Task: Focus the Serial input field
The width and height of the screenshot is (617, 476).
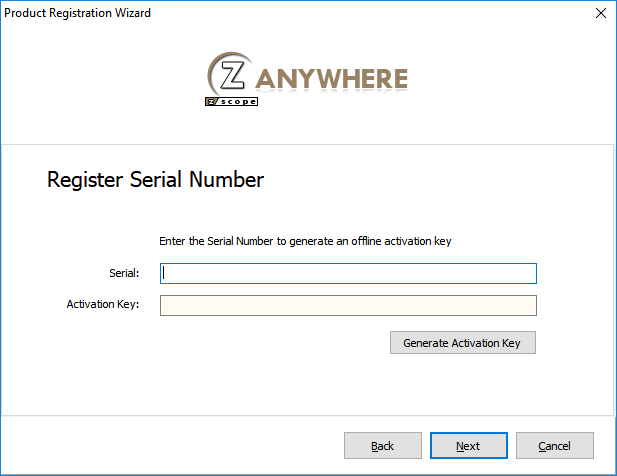Action: point(348,273)
